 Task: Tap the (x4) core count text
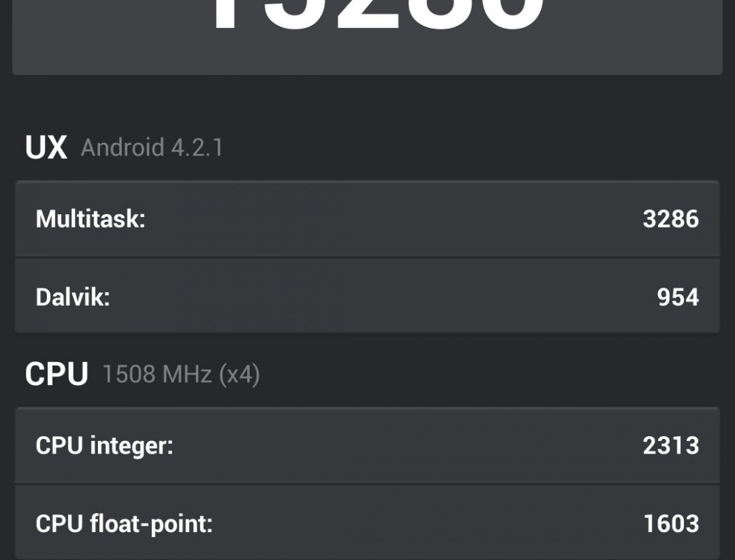(239, 374)
